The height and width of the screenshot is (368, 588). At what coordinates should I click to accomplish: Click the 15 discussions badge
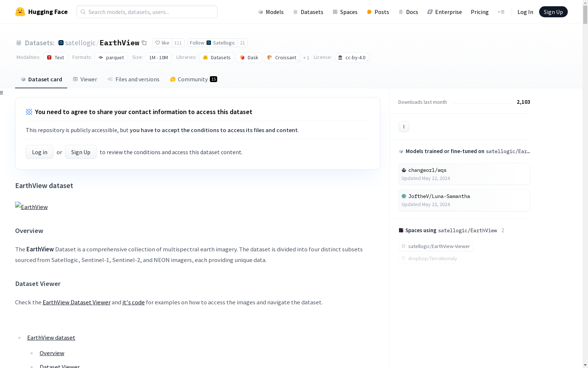point(214,79)
